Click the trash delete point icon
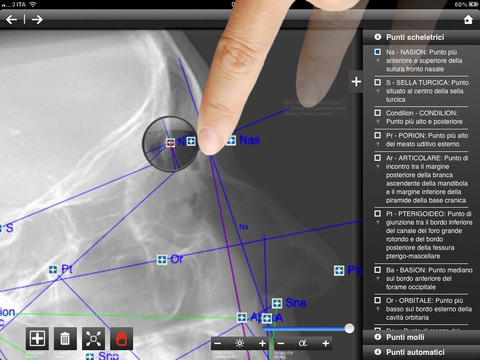This screenshot has width=480, height=360. (65, 338)
